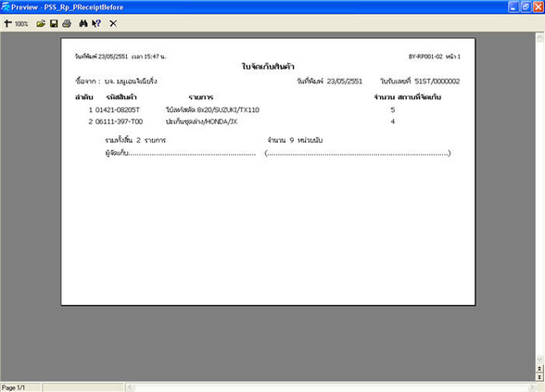
Task: Print the report with the printer icon
Action: click(x=67, y=23)
